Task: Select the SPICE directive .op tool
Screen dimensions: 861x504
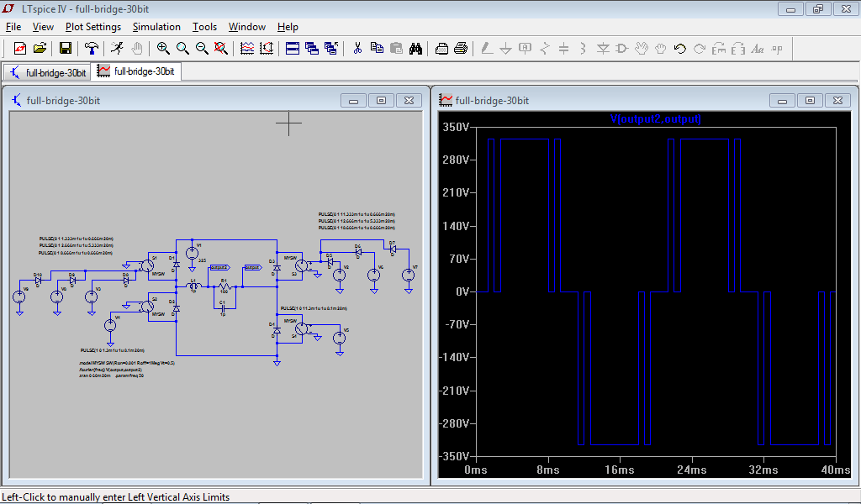Action: pos(777,48)
